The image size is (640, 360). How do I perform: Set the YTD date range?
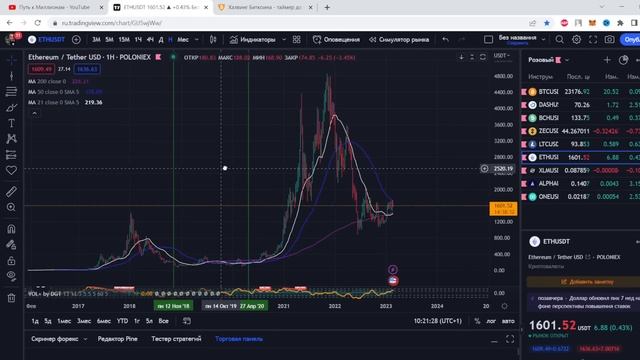pos(122,321)
